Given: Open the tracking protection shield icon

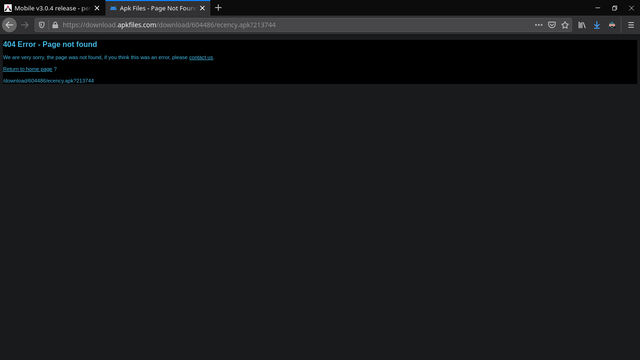Looking at the screenshot, I should coord(42,25).
